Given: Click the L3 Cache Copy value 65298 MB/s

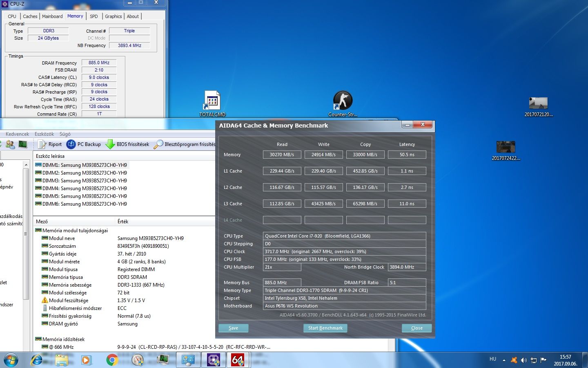Looking at the screenshot, I should 365,204.
